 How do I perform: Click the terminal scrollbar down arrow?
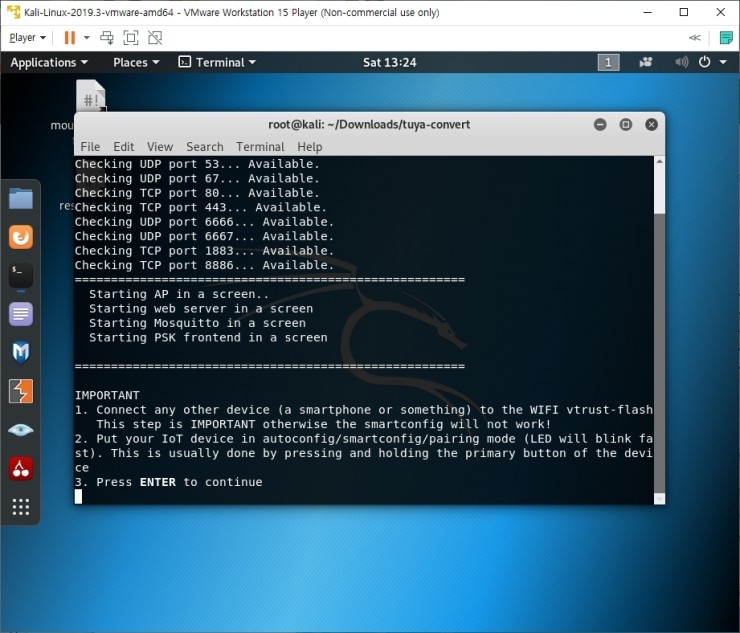pyautogui.click(x=659, y=498)
